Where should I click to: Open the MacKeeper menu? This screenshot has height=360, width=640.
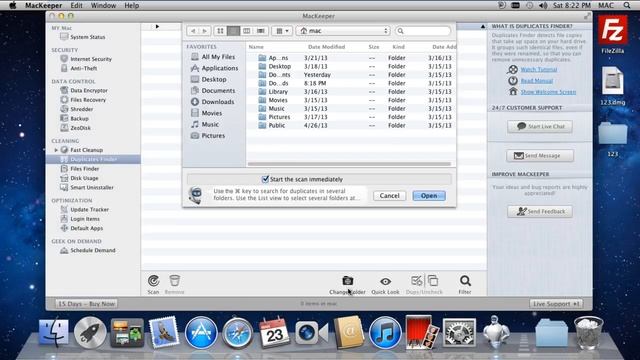coord(44,5)
